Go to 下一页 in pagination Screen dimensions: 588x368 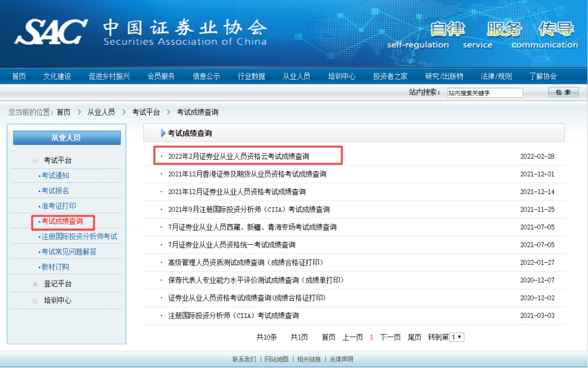click(x=390, y=337)
